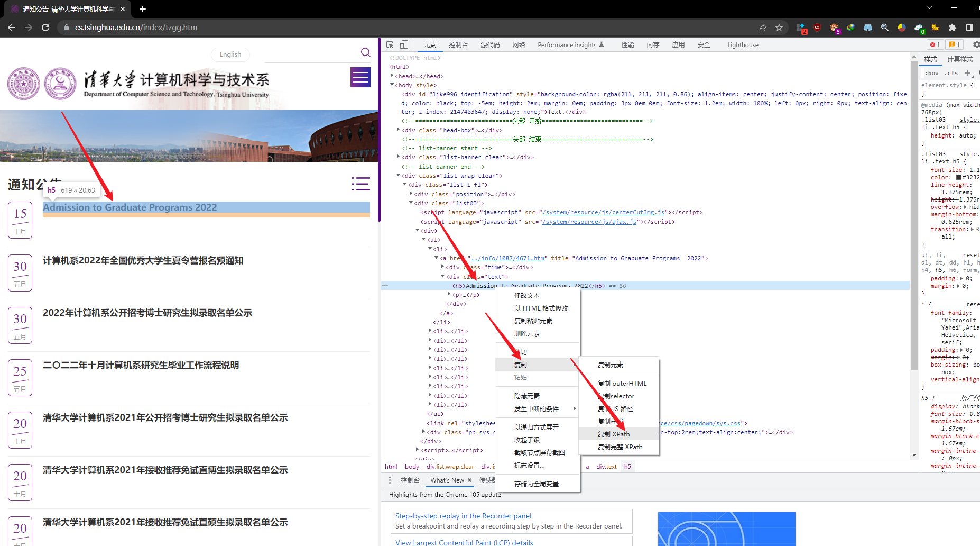The height and width of the screenshot is (546, 980).
Task: Activate the DevTools element inspector picker
Action: 390,45
